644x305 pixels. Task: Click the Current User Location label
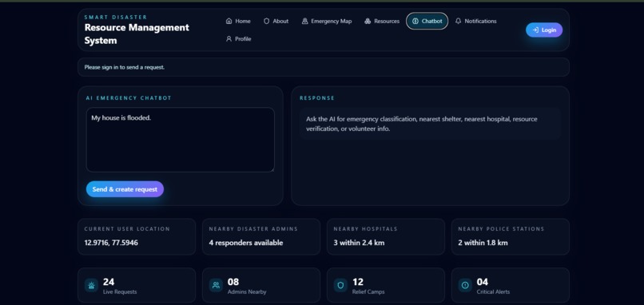click(127, 229)
